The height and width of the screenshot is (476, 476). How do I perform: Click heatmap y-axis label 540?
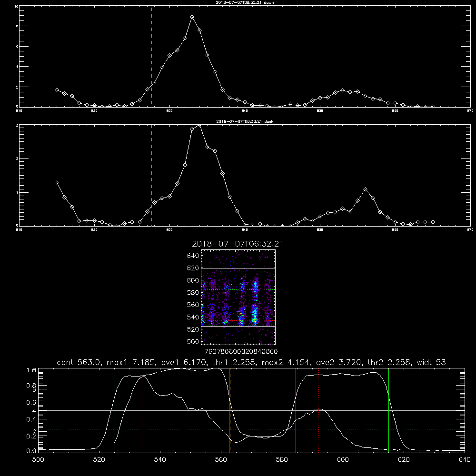click(x=193, y=317)
